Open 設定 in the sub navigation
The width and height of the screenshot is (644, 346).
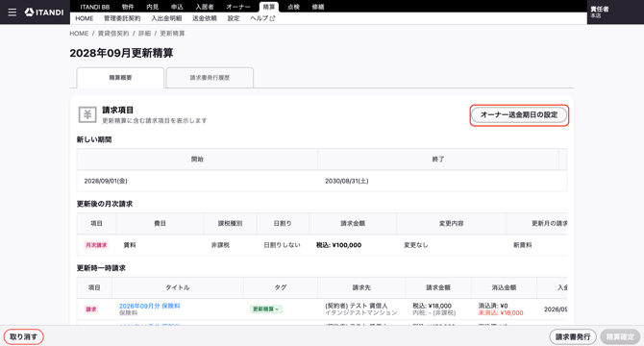tap(234, 18)
